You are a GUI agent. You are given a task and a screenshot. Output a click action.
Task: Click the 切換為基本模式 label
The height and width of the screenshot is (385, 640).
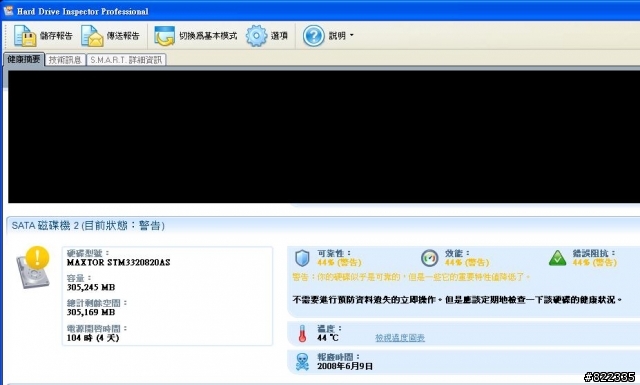[208, 36]
